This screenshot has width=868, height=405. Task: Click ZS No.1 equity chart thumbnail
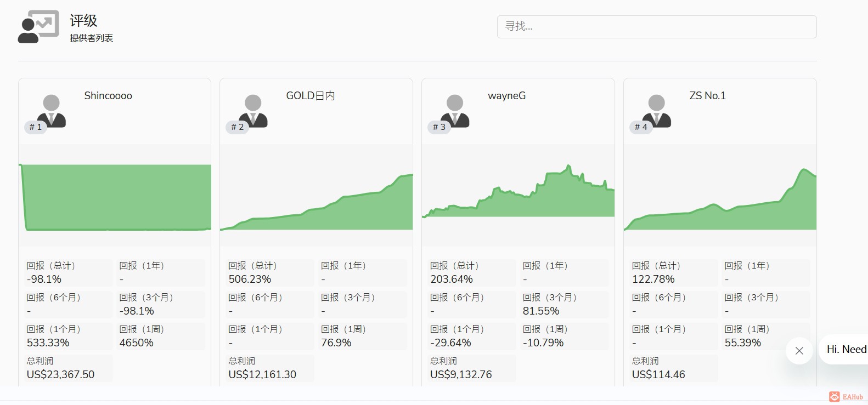click(720, 196)
